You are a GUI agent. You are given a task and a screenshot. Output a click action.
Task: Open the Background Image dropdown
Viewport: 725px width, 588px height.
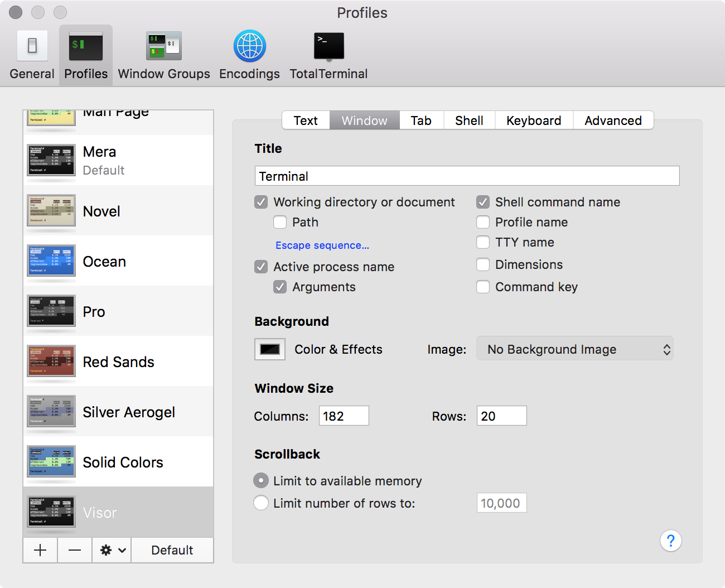point(575,349)
